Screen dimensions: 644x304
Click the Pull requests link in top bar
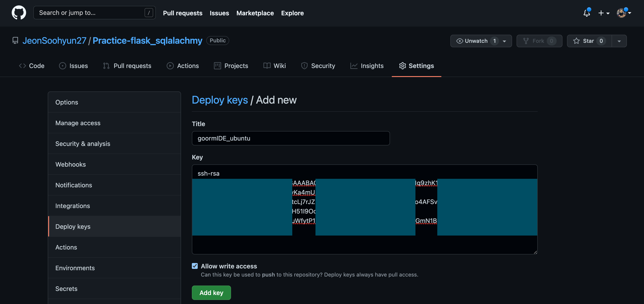[x=182, y=13]
